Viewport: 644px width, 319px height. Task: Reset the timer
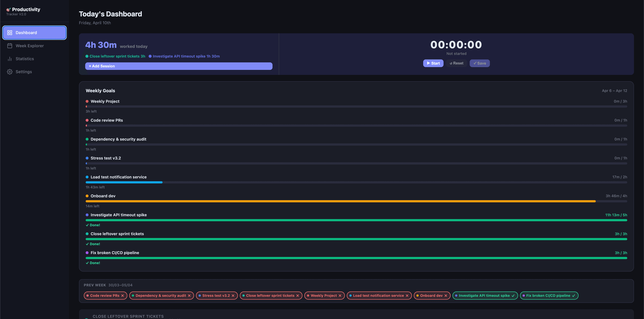tap(457, 63)
